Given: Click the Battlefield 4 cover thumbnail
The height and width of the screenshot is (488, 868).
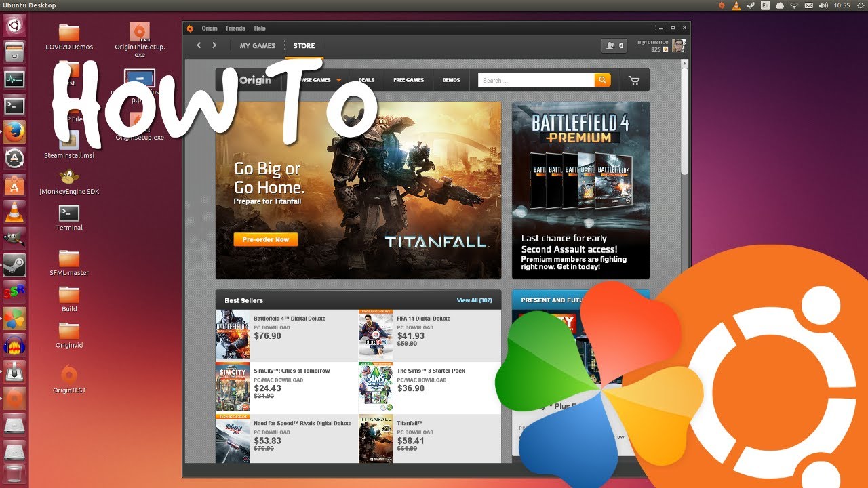Looking at the screenshot, I should pos(233,335).
